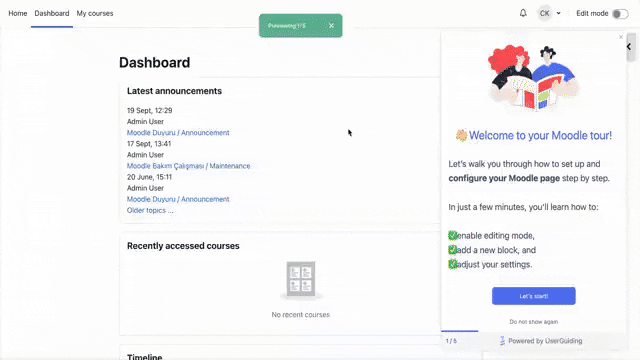Viewport: 640px width, 360px height.
Task: Select the Dashboard tab
Action: point(52,13)
